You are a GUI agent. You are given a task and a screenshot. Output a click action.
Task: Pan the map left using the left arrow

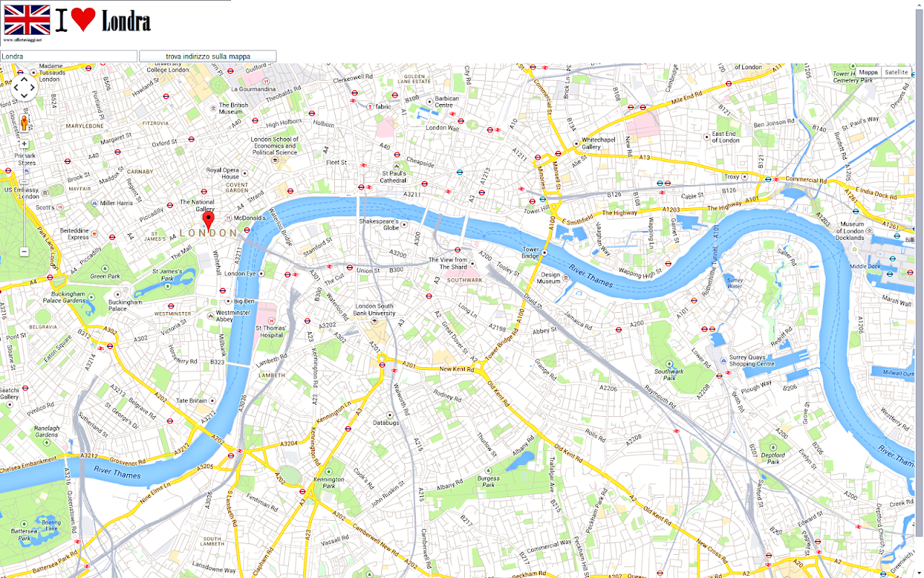coord(15,89)
